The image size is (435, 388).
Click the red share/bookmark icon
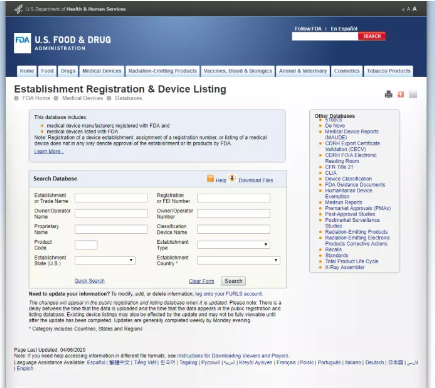tap(401, 95)
